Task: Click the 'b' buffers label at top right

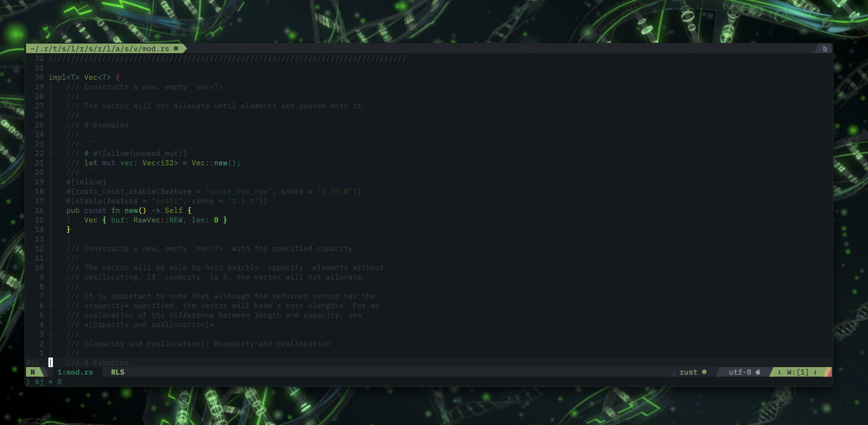Action: point(825,48)
